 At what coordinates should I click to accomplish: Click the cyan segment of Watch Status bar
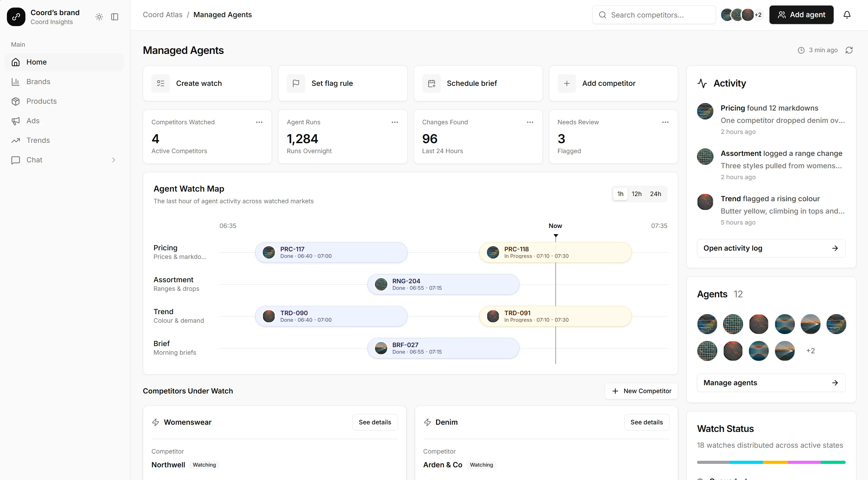[x=746, y=462]
